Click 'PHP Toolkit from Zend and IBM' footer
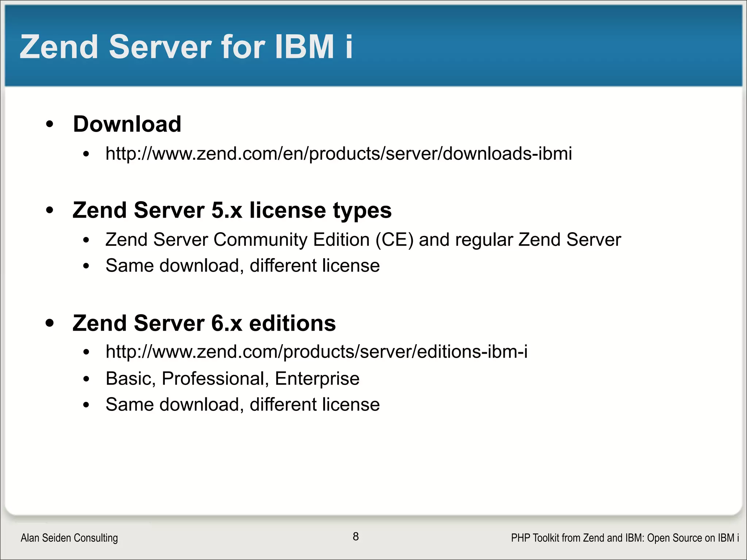 625,538
